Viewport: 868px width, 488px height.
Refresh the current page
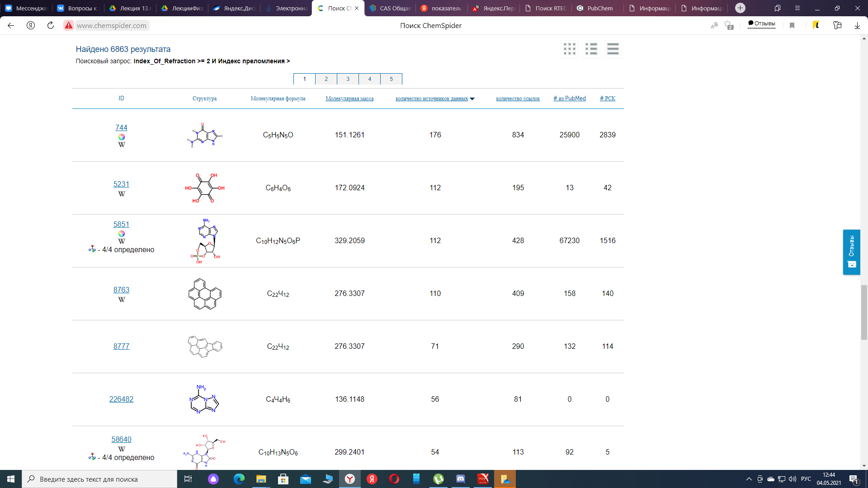click(51, 25)
